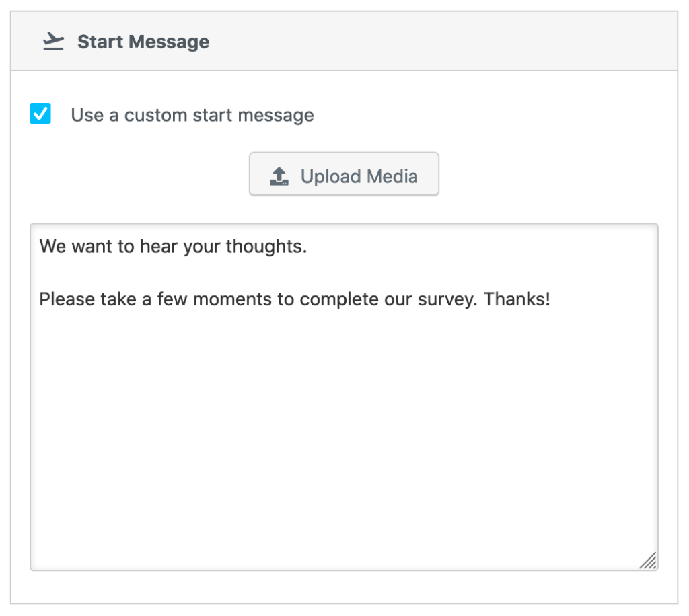Click the upload arrow icon

279,176
